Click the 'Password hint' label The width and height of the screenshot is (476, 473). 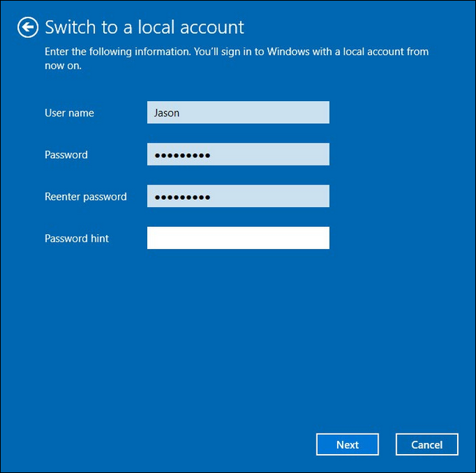(76, 238)
